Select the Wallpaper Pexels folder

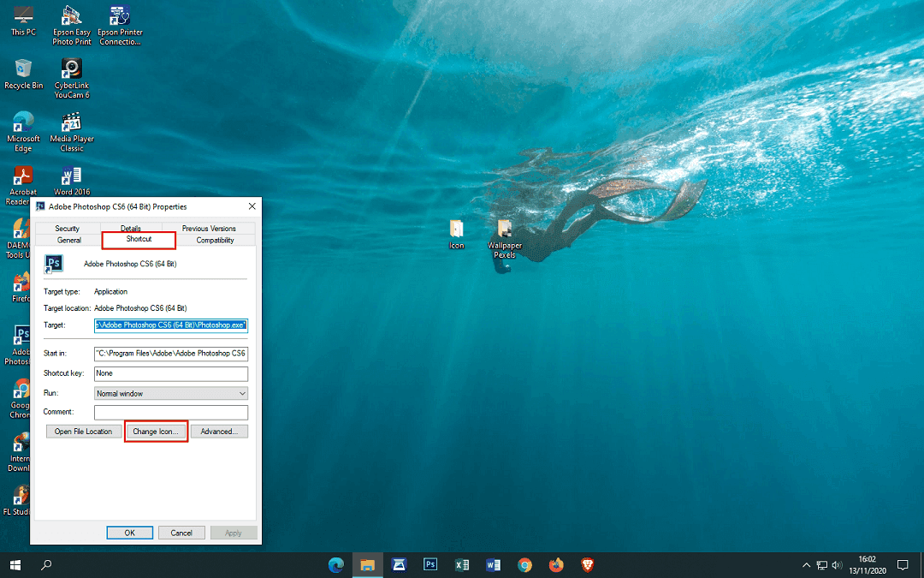click(505, 239)
